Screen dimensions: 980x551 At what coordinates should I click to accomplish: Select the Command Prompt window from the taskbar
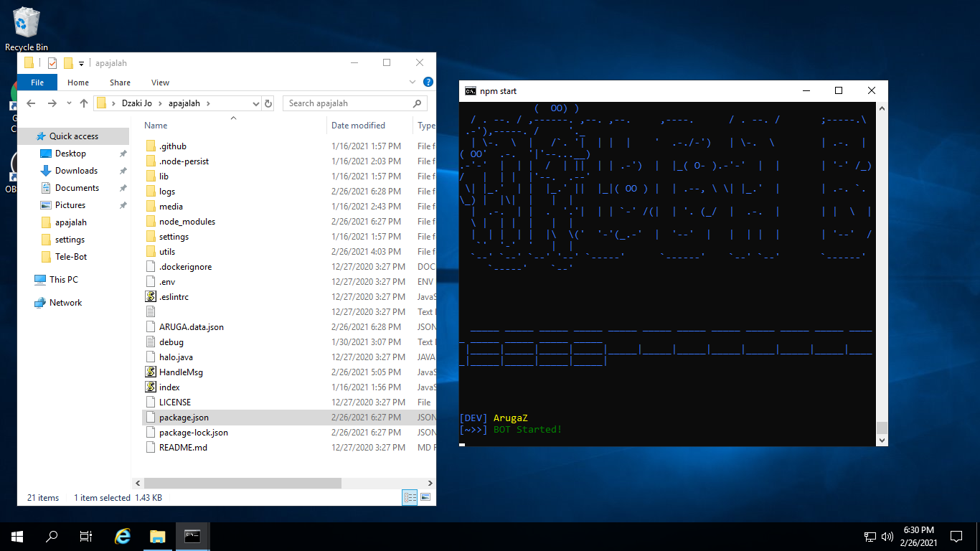pyautogui.click(x=192, y=536)
